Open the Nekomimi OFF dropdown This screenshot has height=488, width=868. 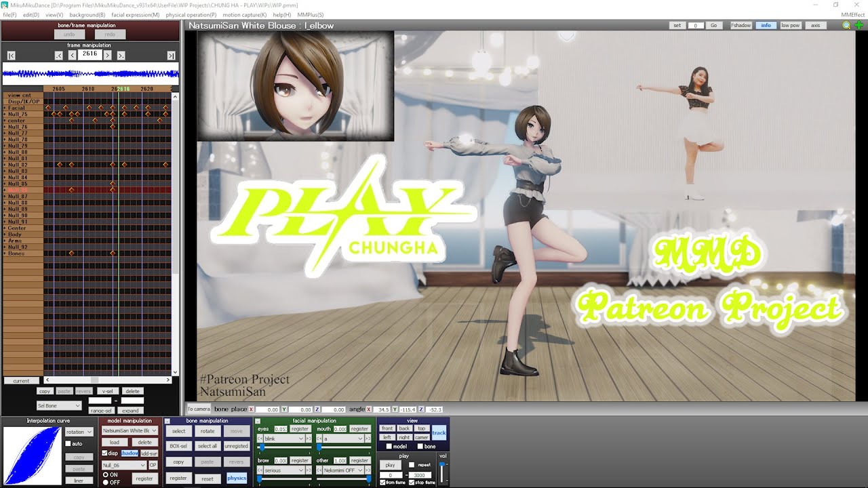[344, 470]
